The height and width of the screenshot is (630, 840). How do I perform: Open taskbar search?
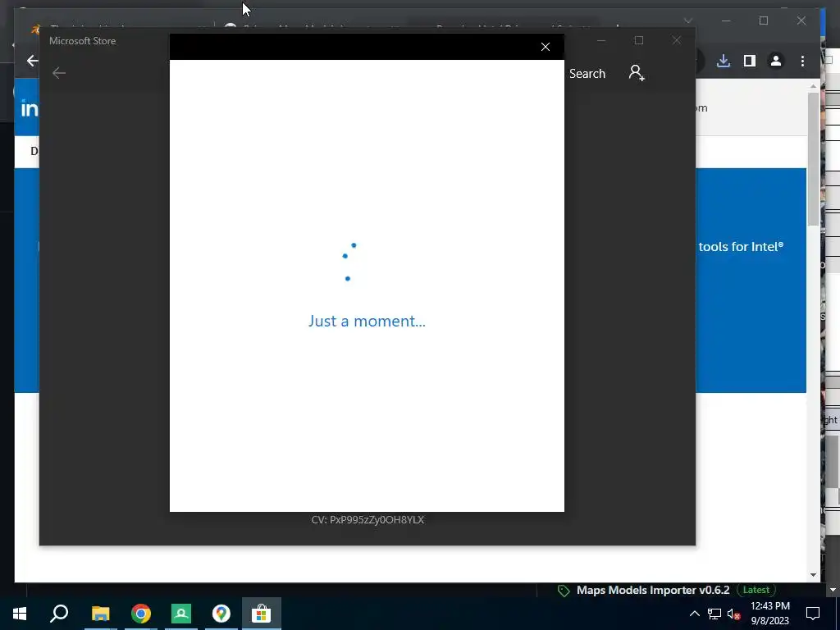pos(59,614)
